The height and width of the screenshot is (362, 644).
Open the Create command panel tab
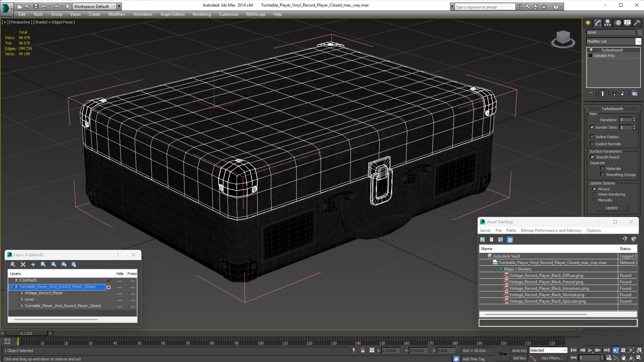pyautogui.click(x=588, y=23)
